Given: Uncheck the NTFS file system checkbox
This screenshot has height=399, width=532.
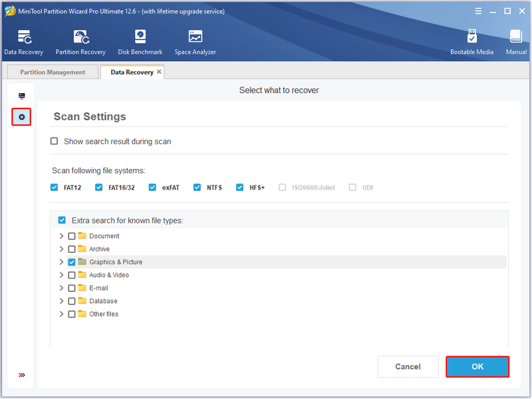Looking at the screenshot, I should click(197, 188).
